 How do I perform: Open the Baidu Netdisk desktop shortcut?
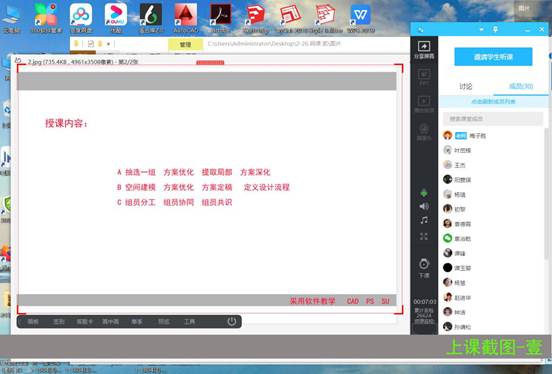coord(81,18)
